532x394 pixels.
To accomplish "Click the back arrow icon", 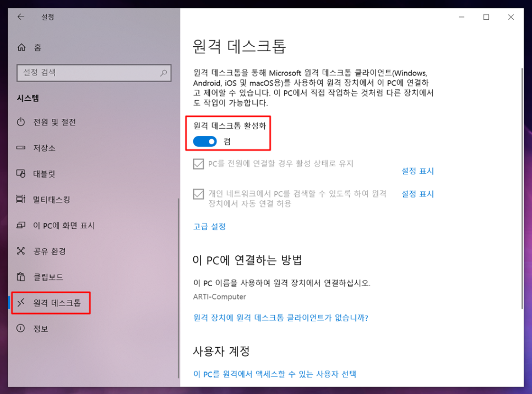I will [x=21, y=17].
